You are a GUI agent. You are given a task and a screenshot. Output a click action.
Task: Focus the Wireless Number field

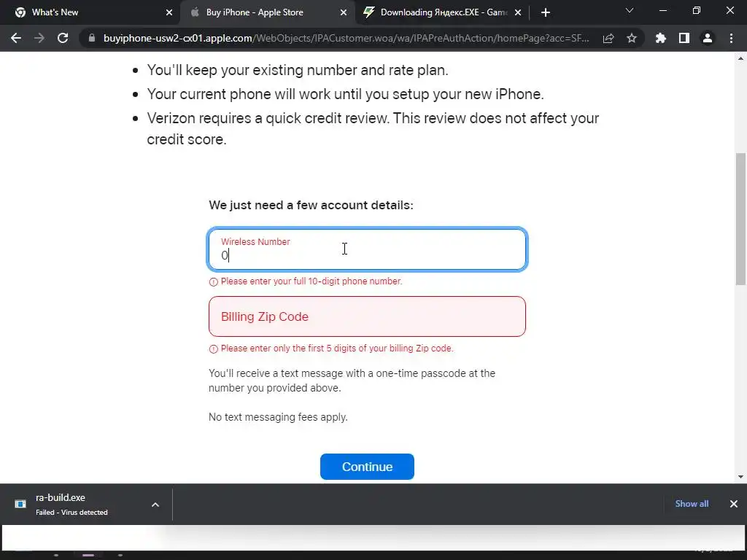click(x=367, y=249)
